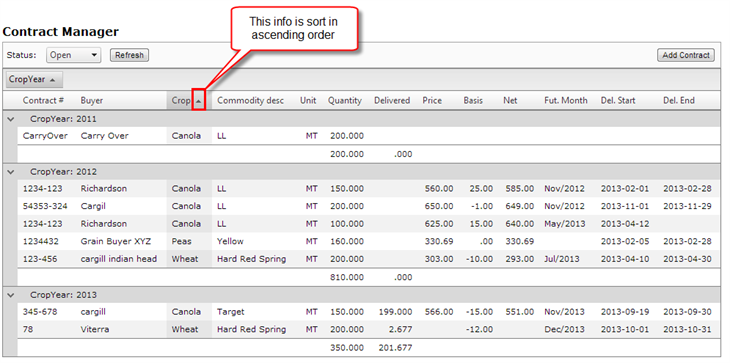Click the 2.677 delivered value

(x=401, y=329)
